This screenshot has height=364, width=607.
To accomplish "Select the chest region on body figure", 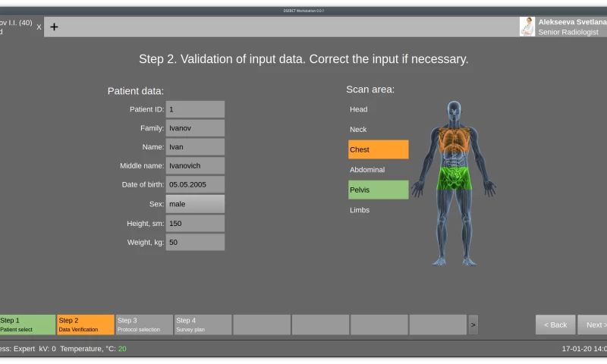I will 454,140.
